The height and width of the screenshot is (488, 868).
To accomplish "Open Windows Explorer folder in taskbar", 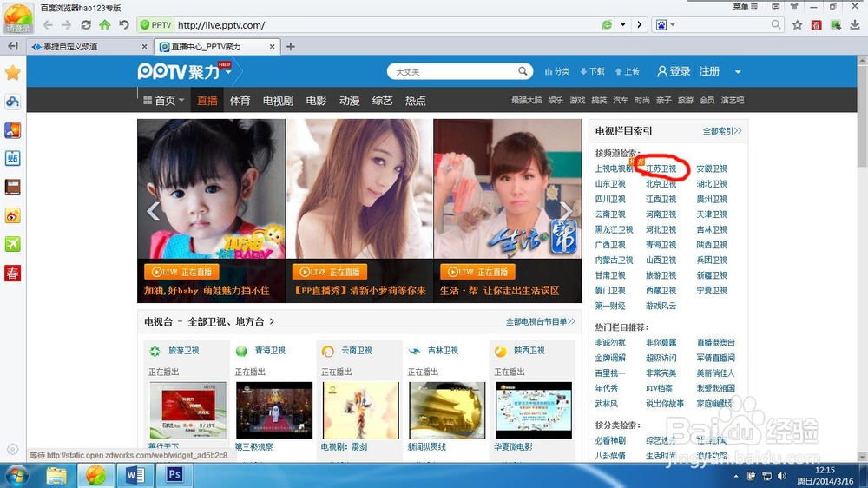I will 56,475.
